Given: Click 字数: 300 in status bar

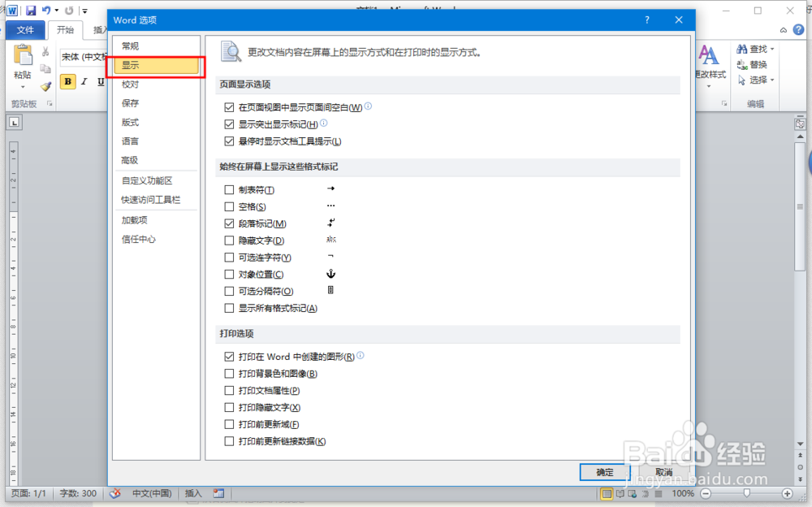Looking at the screenshot, I should (x=78, y=493).
